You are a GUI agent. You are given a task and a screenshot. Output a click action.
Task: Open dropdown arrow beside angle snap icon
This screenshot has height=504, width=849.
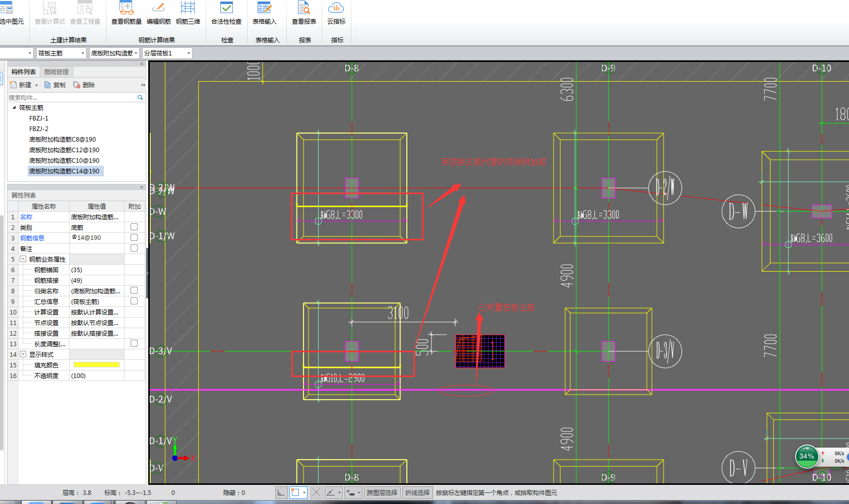[x=340, y=492]
